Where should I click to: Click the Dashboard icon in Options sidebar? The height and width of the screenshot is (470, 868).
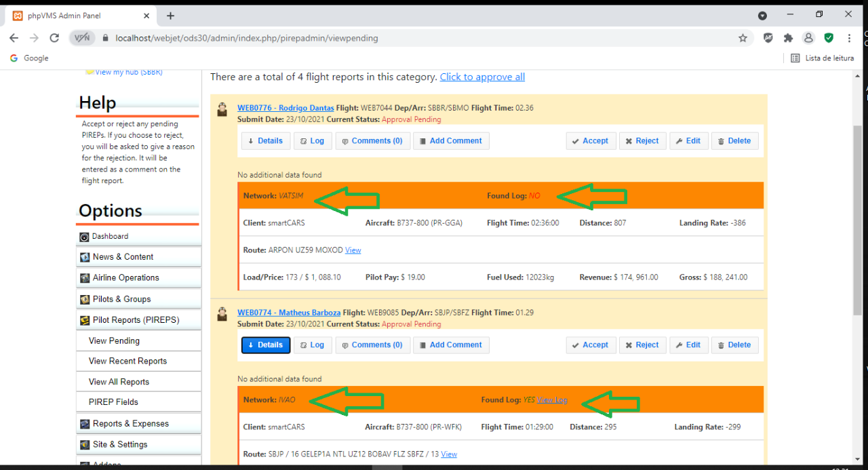[85, 237]
